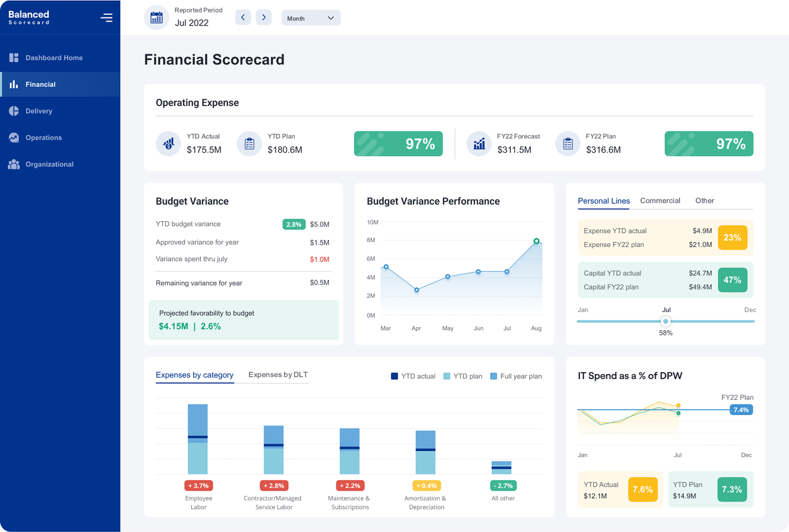This screenshot has width=789, height=532.
Task: Open the Dashboard Home section
Action: (x=54, y=57)
